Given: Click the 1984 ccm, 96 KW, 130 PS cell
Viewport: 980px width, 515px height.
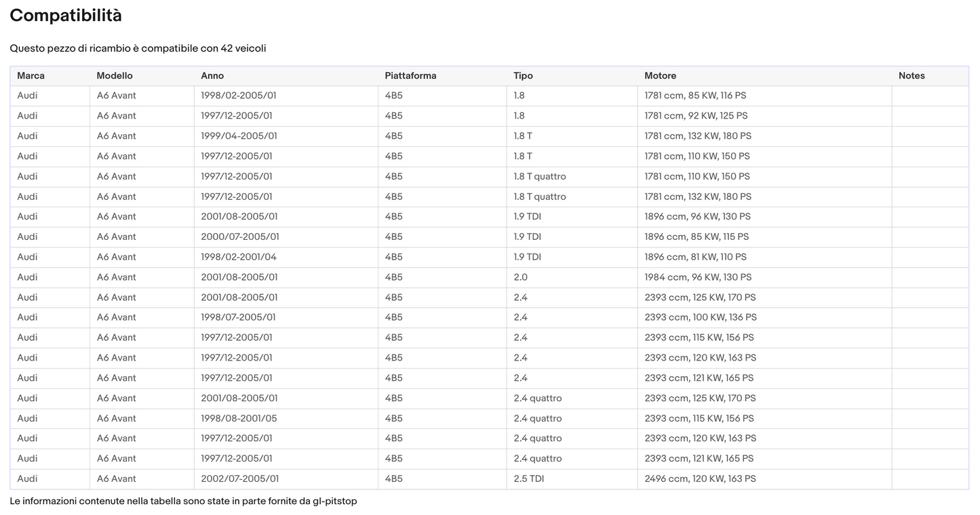Looking at the screenshot, I should click(698, 277).
